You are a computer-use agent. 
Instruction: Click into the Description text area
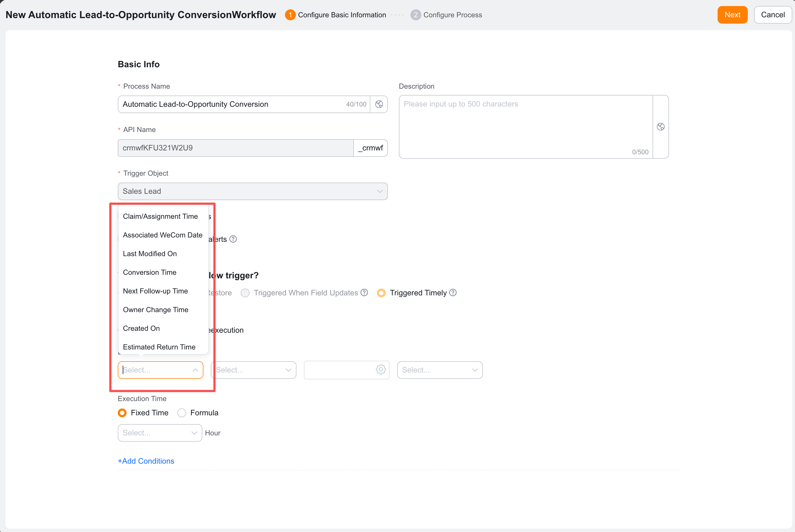coord(526,127)
